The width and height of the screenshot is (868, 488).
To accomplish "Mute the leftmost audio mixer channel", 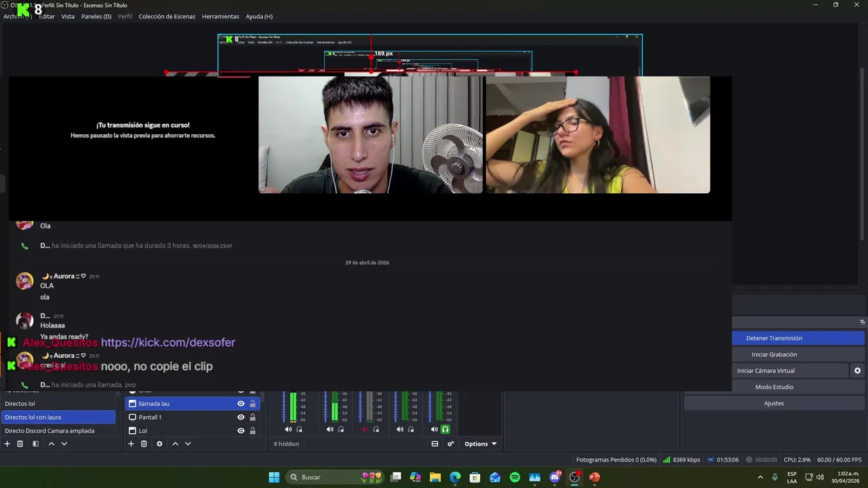I will 288,429.
